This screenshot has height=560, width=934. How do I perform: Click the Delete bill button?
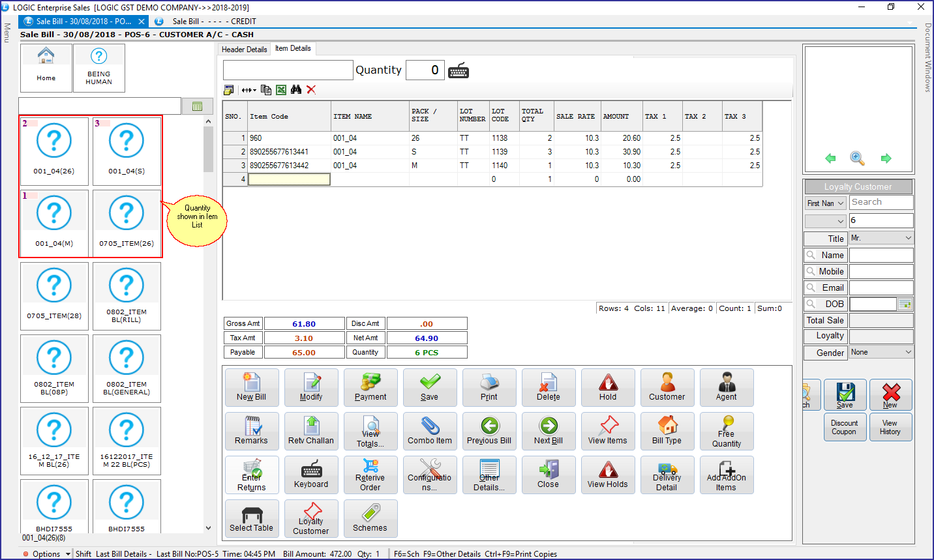click(x=549, y=387)
